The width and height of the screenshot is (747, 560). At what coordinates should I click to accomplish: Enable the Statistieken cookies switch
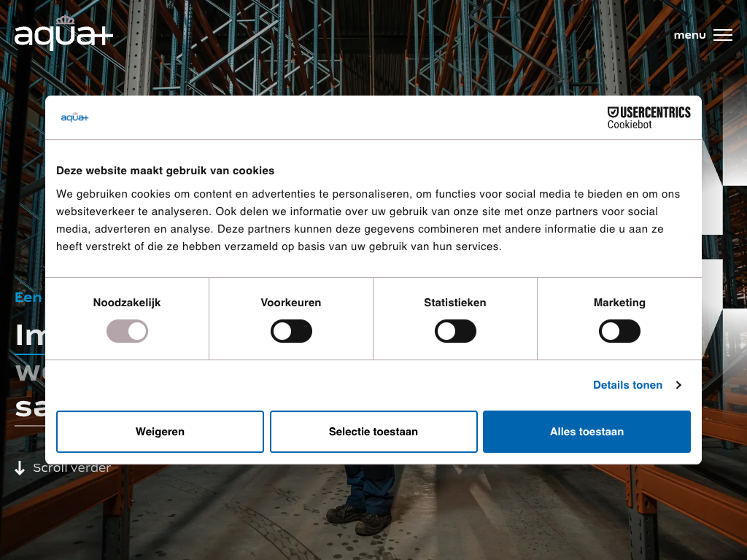coord(455,332)
